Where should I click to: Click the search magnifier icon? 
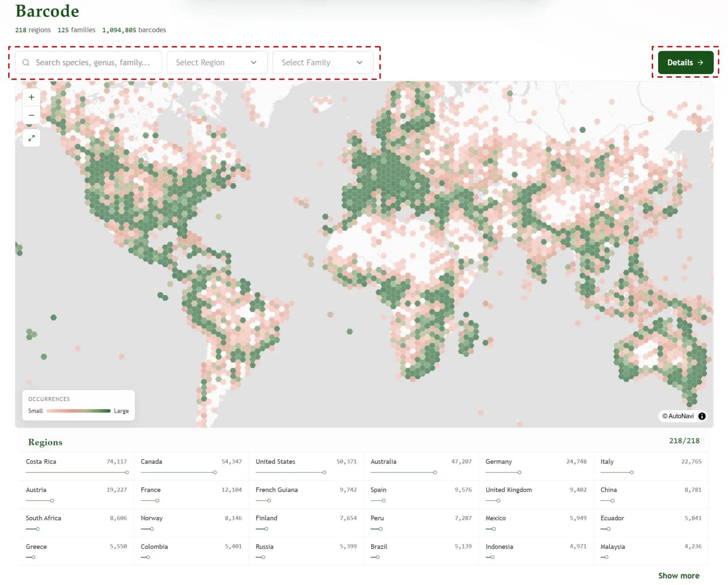click(x=26, y=62)
